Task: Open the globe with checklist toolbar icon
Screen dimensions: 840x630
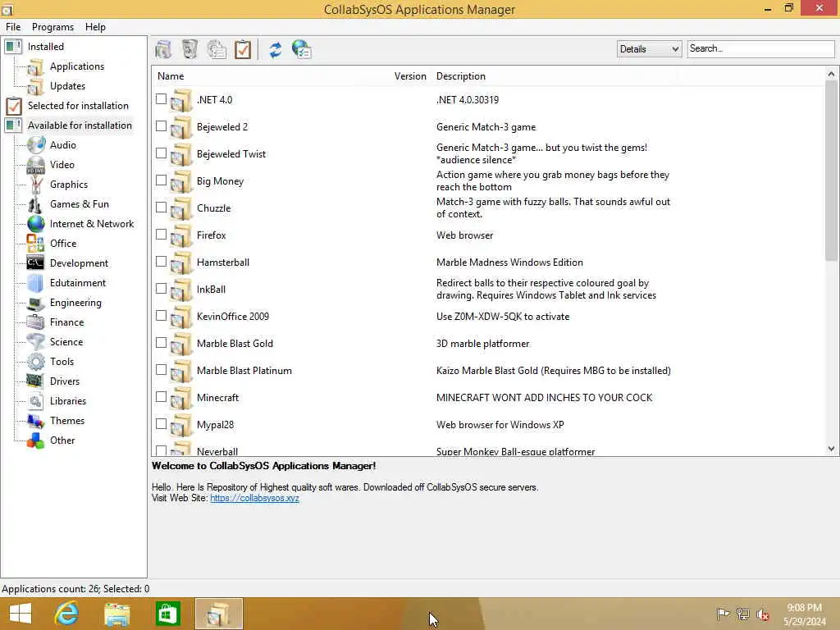Action: [x=302, y=49]
